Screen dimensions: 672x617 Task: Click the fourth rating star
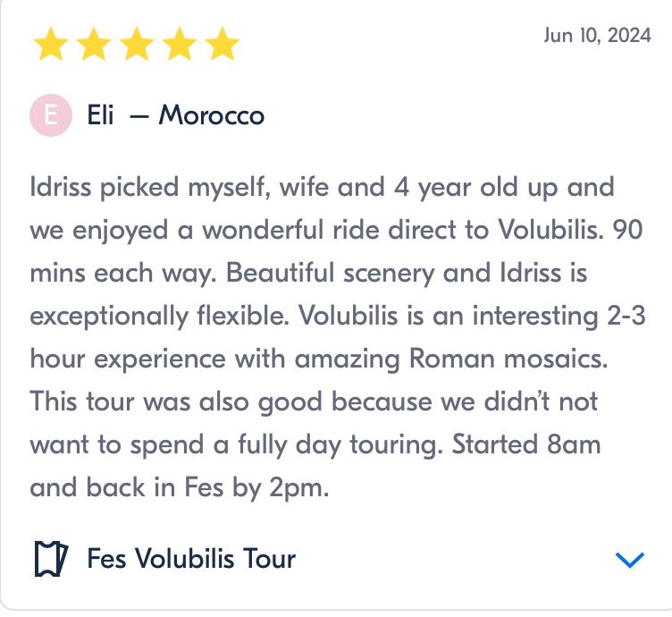(x=180, y=44)
